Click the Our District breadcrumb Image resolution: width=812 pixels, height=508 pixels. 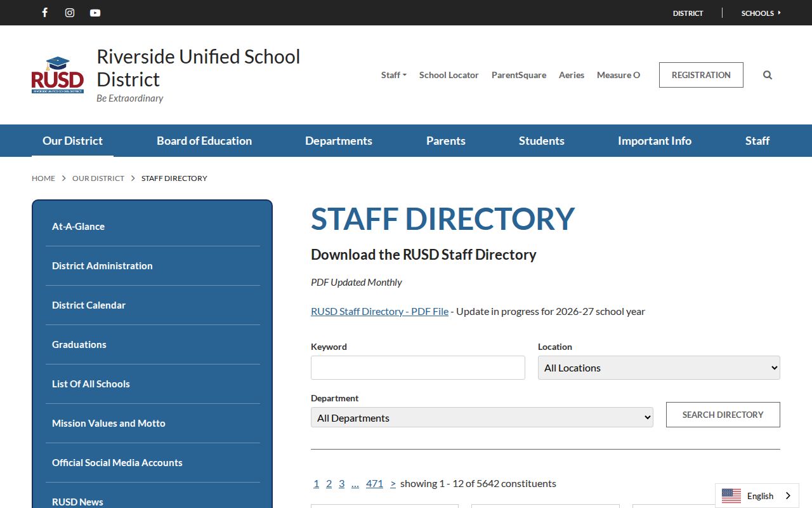(98, 178)
